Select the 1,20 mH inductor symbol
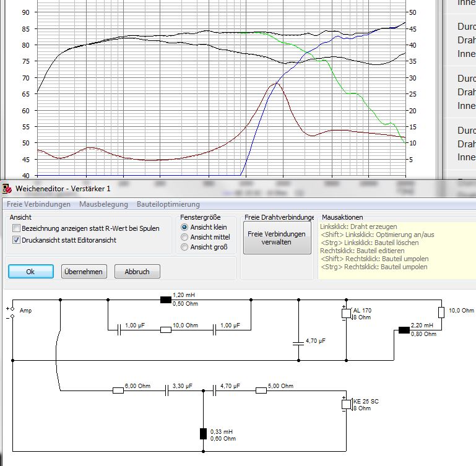 pyautogui.click(x=166, y=300)
